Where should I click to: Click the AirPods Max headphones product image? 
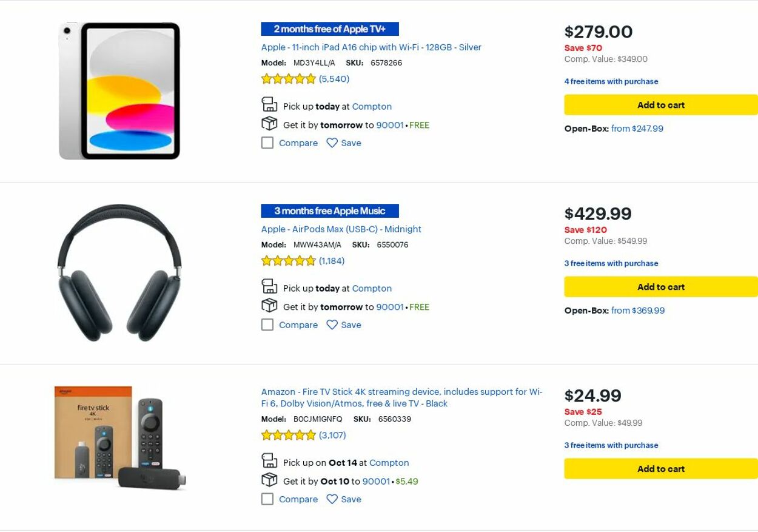119,273
